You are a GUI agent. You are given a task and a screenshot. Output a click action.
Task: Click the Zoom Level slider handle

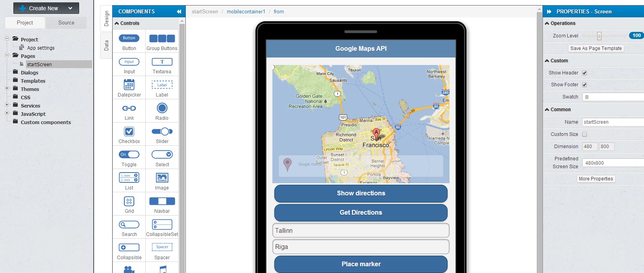click(599, 36)
